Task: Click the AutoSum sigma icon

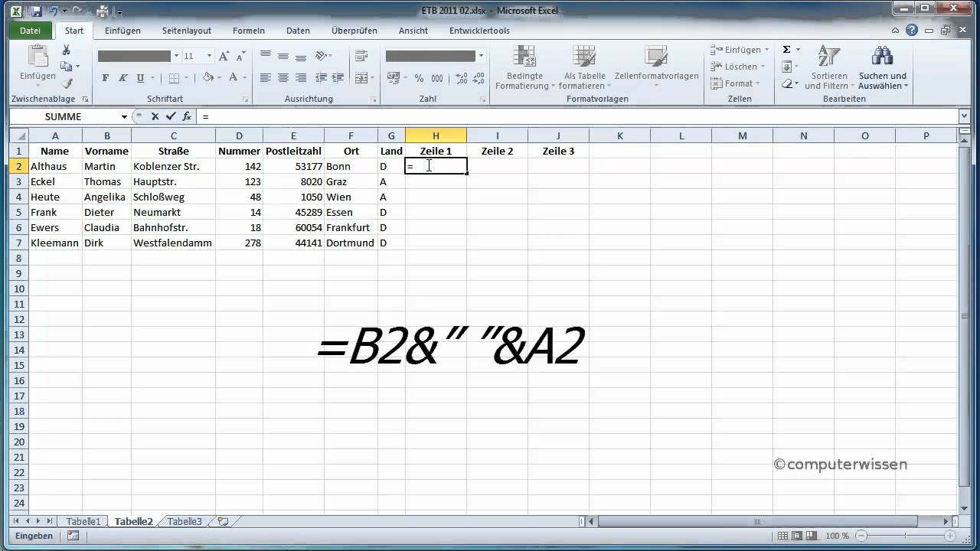Action: [x=786, y=50]
